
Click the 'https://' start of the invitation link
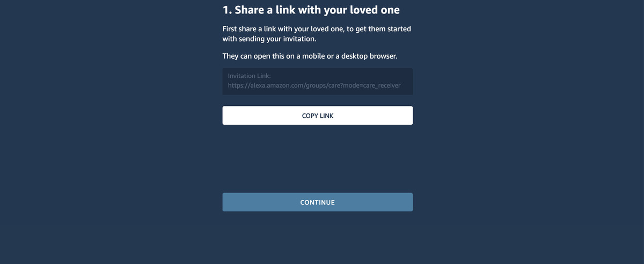(237, 85)
